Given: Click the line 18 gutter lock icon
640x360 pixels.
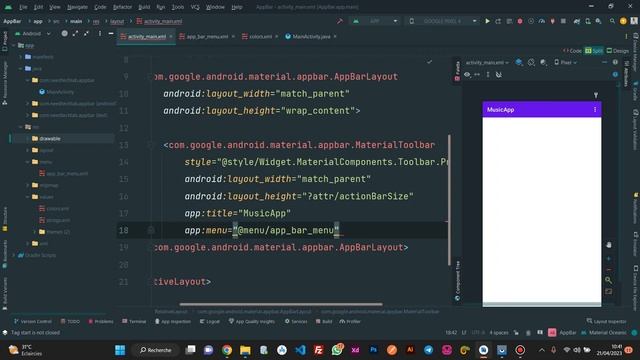Looking at the screenshot, I should [151, 231].
